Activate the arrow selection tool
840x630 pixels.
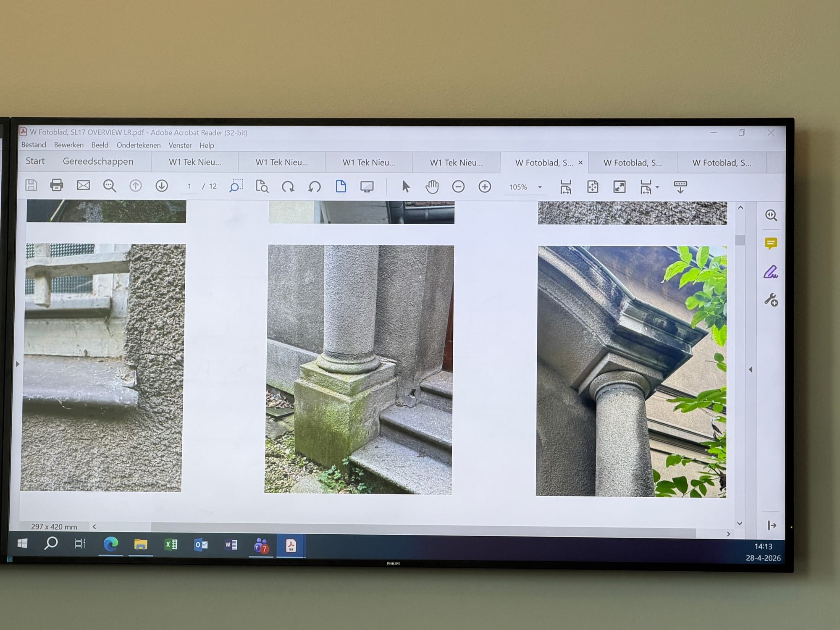406,186
